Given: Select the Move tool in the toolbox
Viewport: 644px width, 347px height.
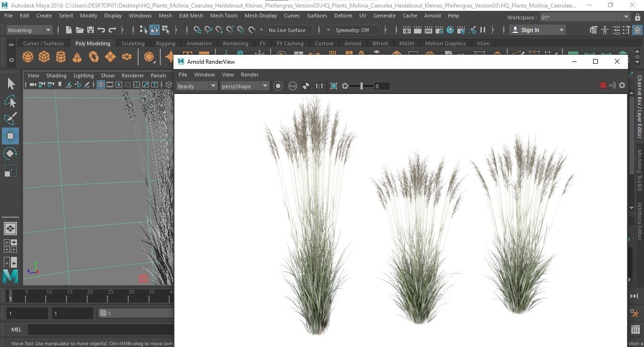Looking at the screenshot, I should (10, 136).
